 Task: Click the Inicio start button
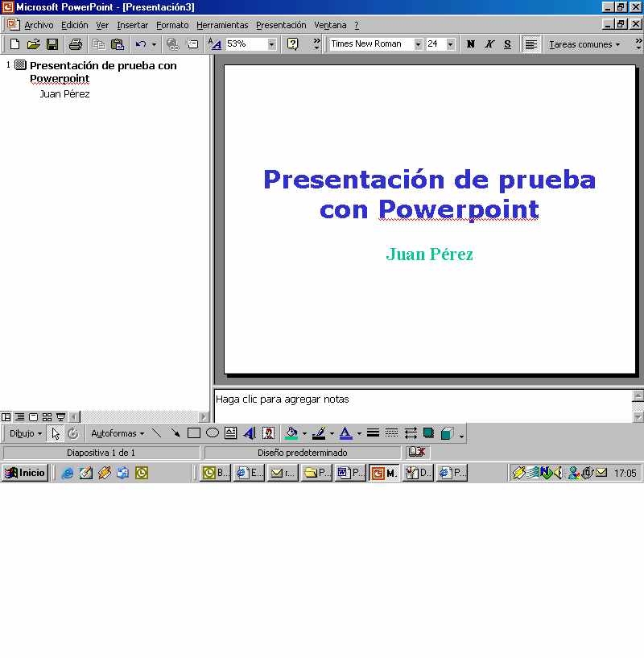(25, 473)
